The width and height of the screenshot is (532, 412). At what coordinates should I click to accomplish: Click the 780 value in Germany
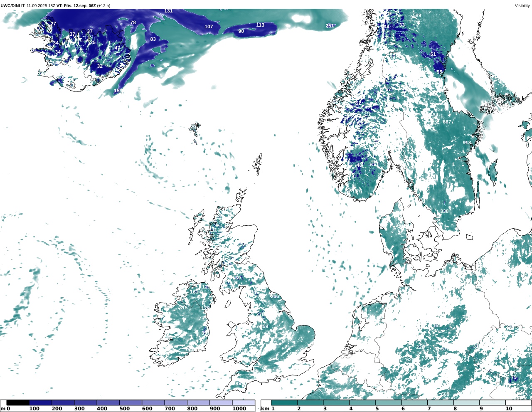coord(426,358)
